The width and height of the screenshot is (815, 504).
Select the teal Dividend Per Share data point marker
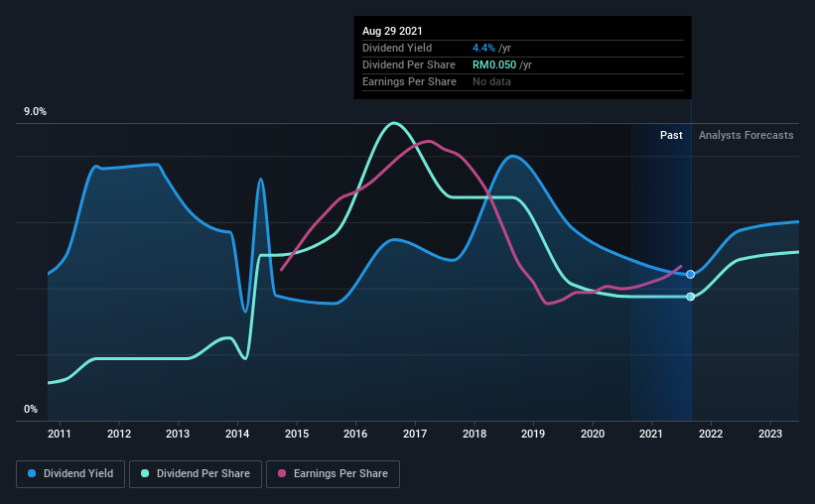coord(690,297)
